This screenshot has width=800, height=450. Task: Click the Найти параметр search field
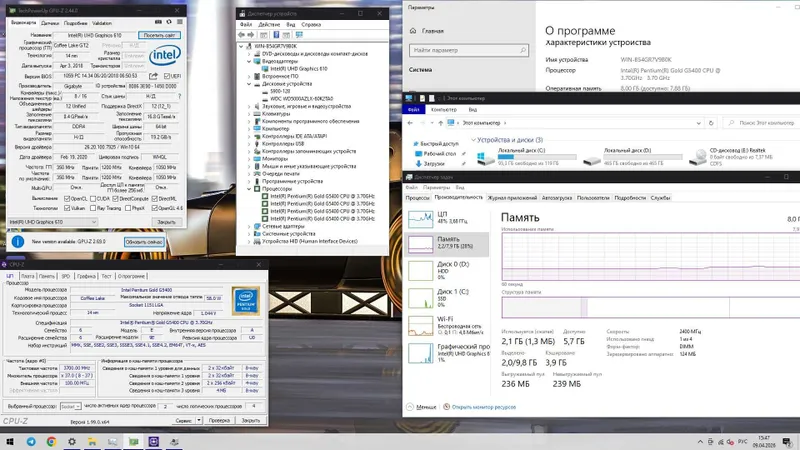(468, 50)
